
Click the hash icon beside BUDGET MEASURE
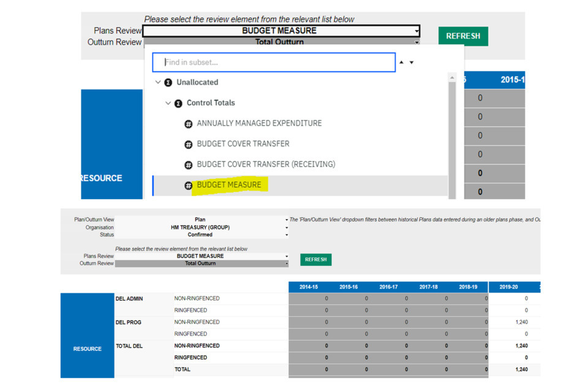[x=189, y=186]
